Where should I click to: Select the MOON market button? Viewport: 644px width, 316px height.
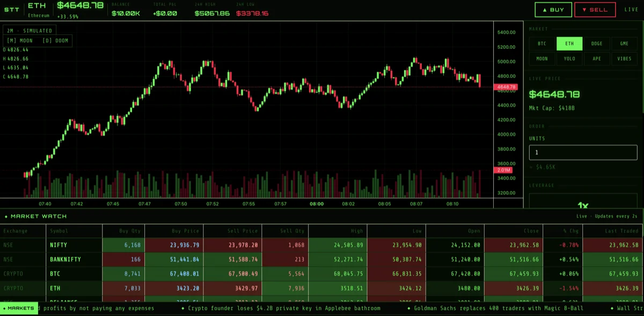(542, 59)
